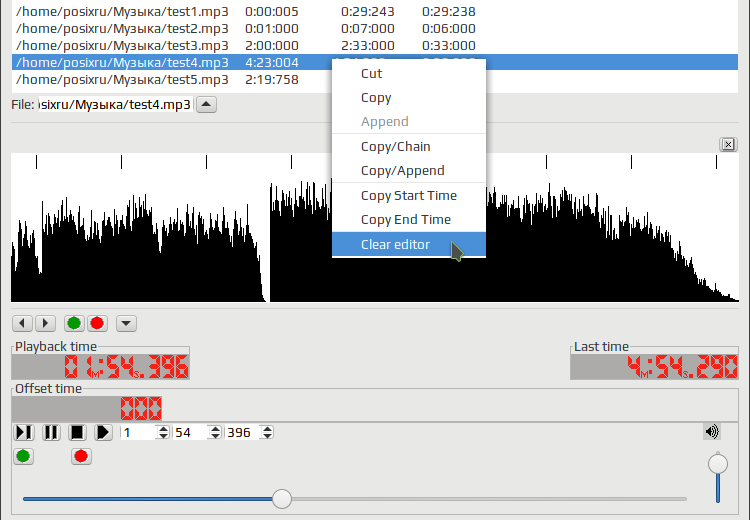Select Copy/Append menu entry
Screen dimensions: 750x520
[x=408, y=171]
